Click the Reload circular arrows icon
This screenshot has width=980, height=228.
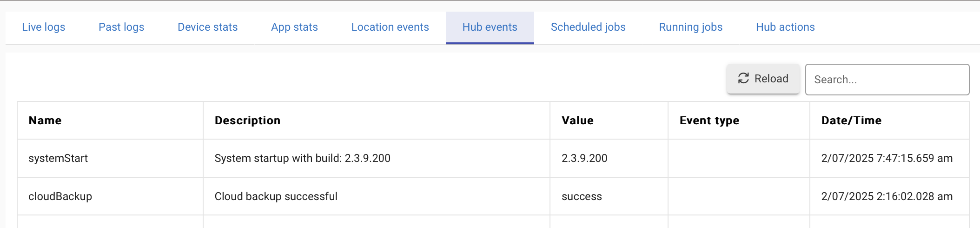tap(743, 78)
